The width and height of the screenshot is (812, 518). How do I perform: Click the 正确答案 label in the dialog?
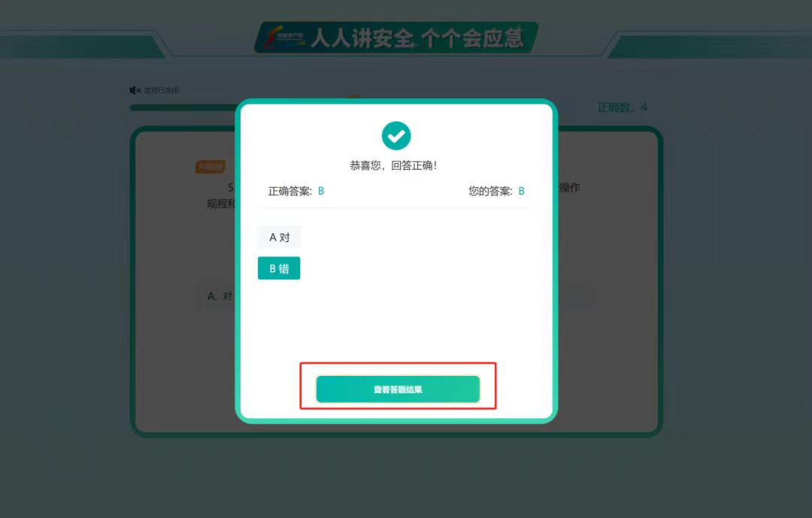(290, 191)
